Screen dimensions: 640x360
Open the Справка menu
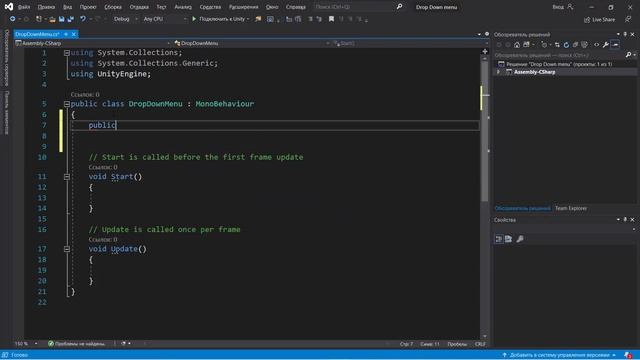pos(296,7)
